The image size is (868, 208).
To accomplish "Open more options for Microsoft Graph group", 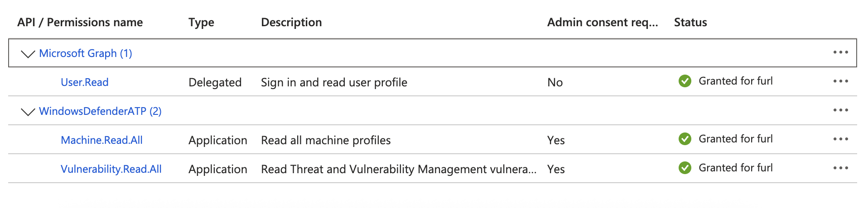I will (840, 52).
